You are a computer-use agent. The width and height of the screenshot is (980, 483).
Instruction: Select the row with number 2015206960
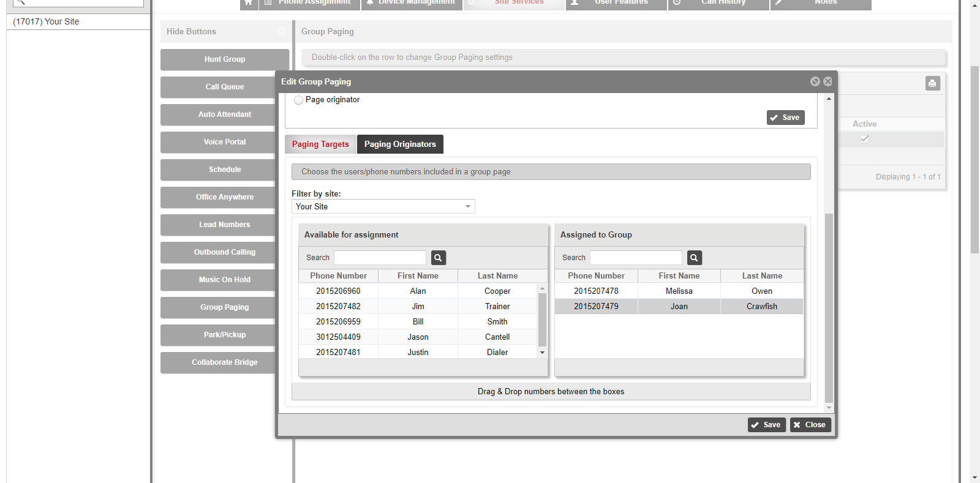pos(418,291)
